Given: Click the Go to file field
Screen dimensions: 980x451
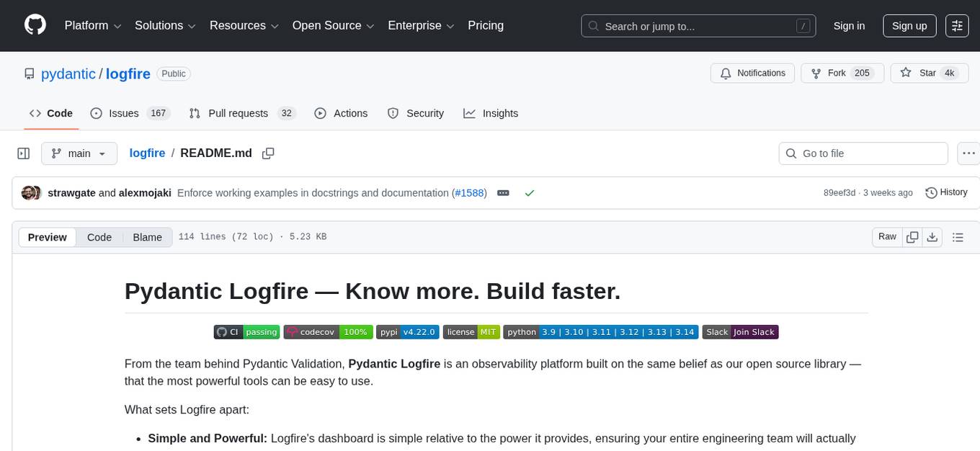Looking at the screenshot, I should tap(863, 153).
